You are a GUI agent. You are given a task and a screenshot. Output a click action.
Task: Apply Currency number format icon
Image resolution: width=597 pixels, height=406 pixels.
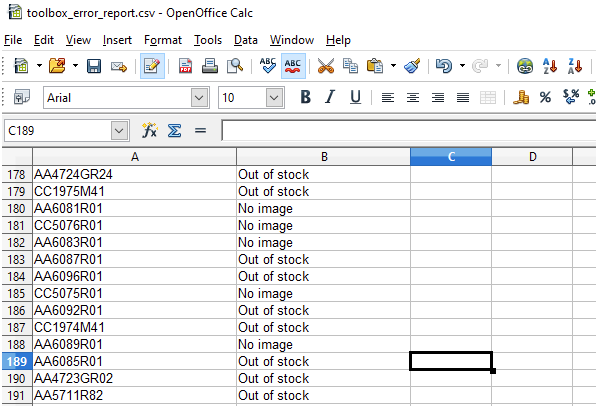pyautogui.click(x=520, y=97)
